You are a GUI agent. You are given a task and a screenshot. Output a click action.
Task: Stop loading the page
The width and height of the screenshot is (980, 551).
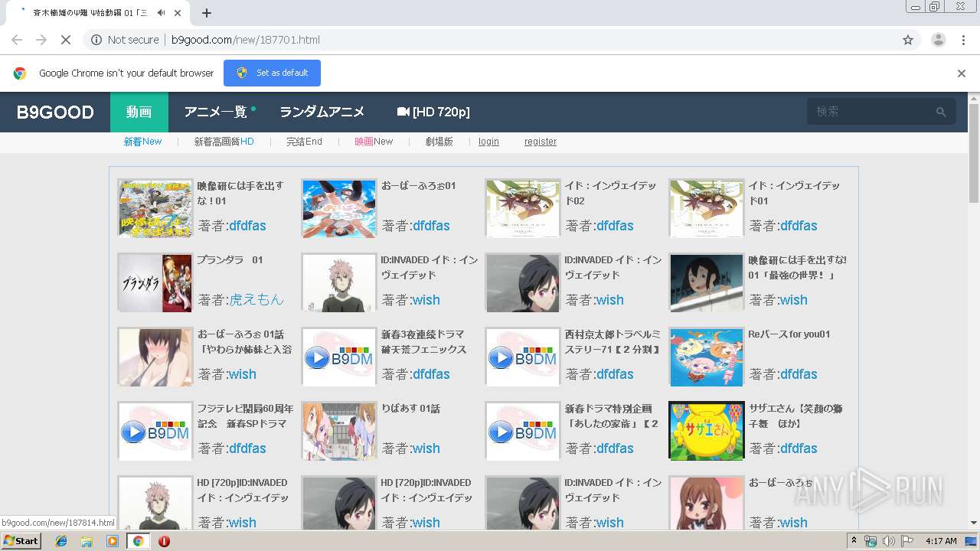pyautogui.click(x=66, y=40)
